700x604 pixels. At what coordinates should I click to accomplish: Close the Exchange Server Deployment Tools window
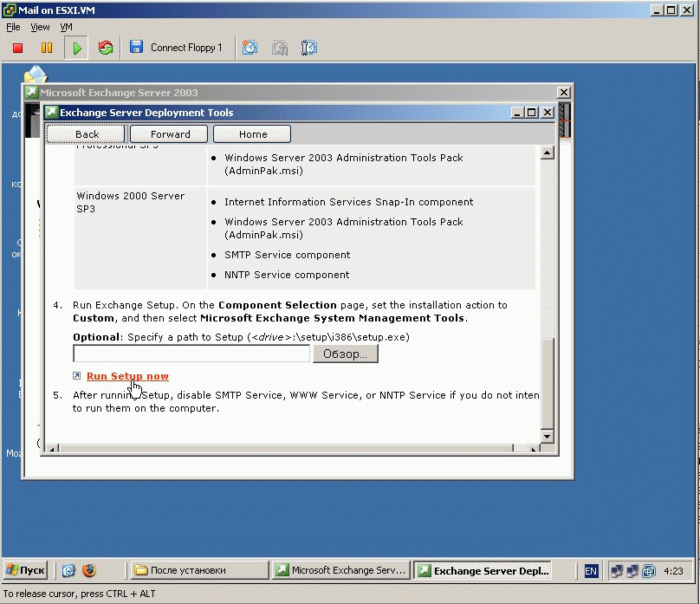coord(548,113)
